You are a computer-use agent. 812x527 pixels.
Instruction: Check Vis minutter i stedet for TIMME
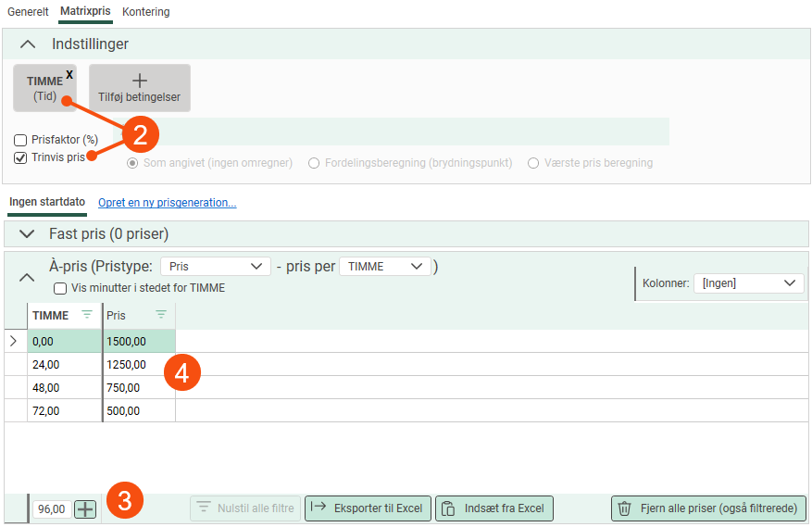pos(60,288)
